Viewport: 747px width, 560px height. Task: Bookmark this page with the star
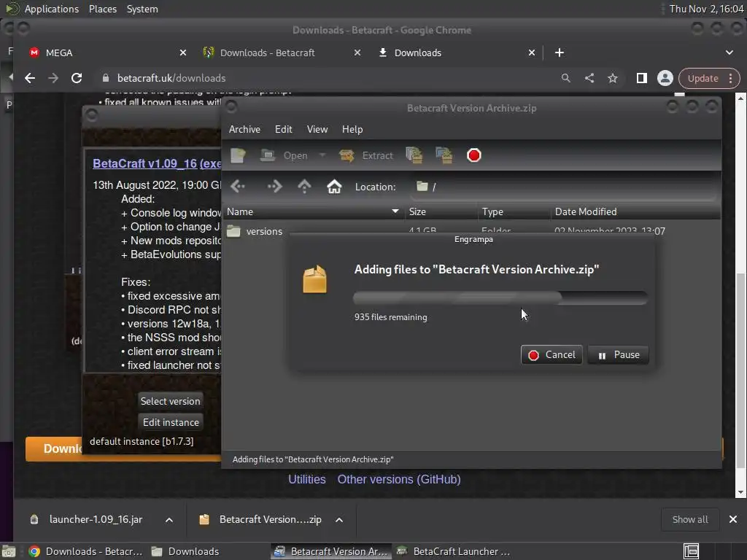click(613, 78)
